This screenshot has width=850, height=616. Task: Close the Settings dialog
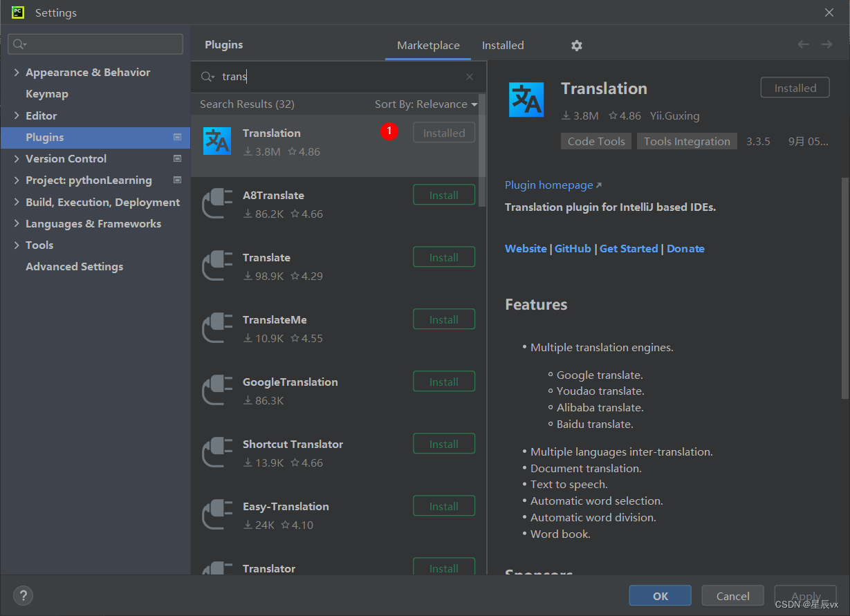point(829,12)
